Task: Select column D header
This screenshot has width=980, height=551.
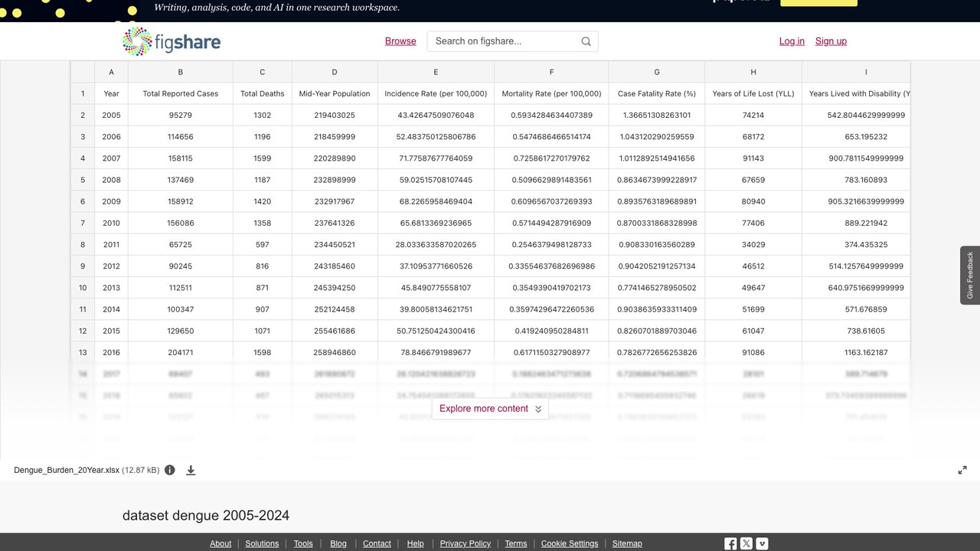Action: (x=335, y=72)
